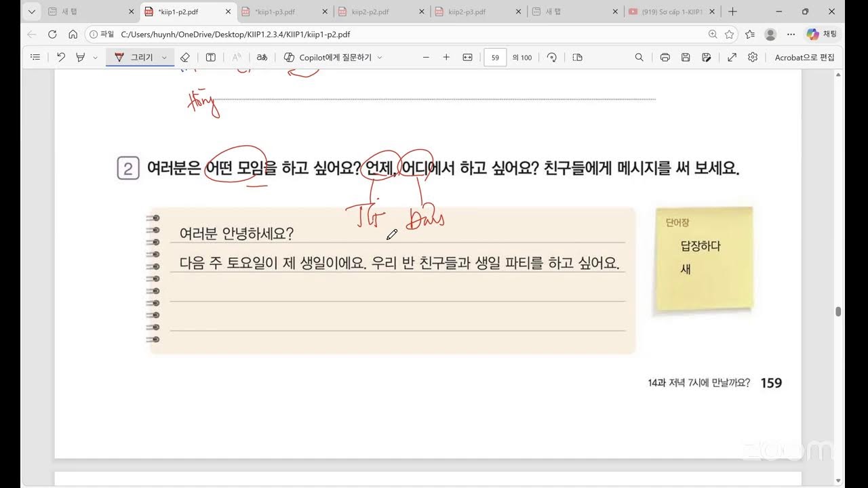Click the page number text 159
The width and height of the screenshot is (868, 488).
(771, 383)
